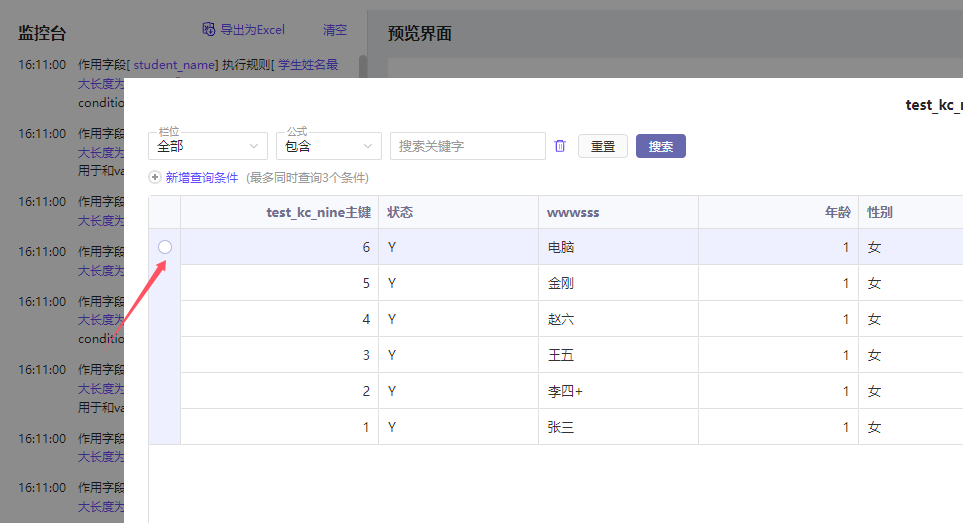Click the 性别 column header
The height and width of the screenshot is (523, 963).
tap(911, 212)
